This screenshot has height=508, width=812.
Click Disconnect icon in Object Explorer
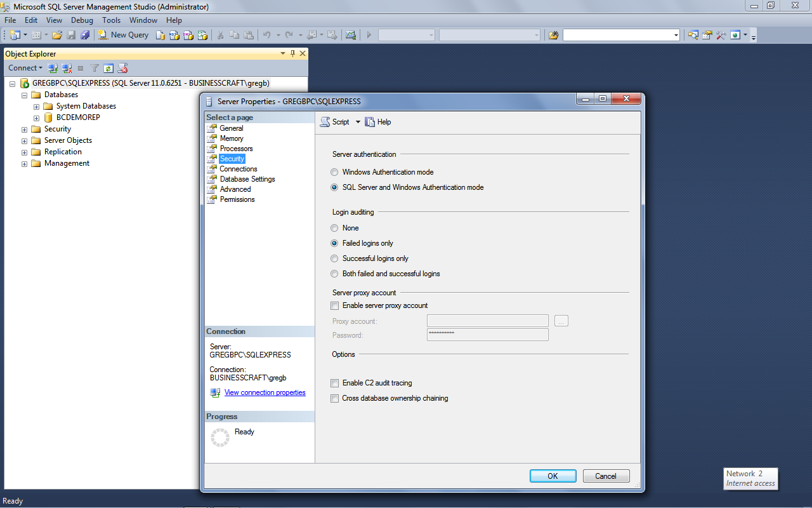(67, 68)
